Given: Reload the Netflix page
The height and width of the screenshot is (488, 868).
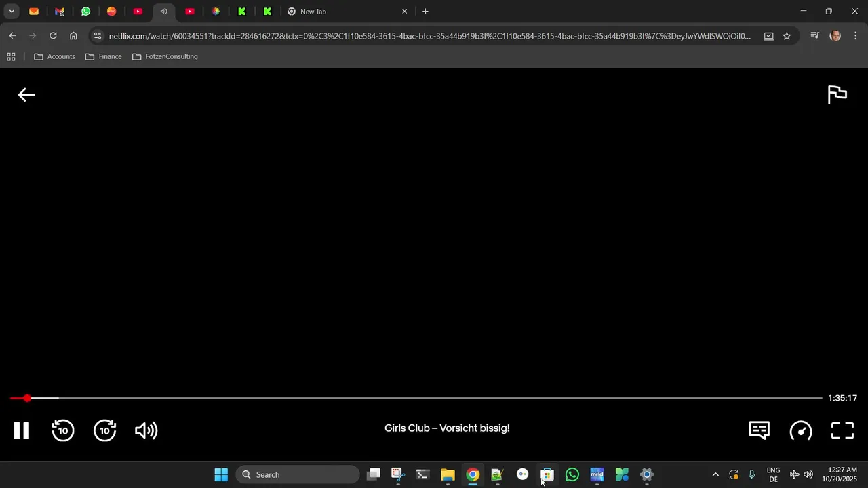Looking at the screenshot, I should point(53,36).
